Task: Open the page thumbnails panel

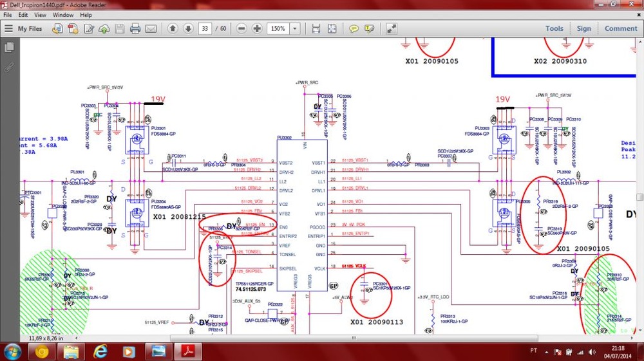Action: point(9,48)
